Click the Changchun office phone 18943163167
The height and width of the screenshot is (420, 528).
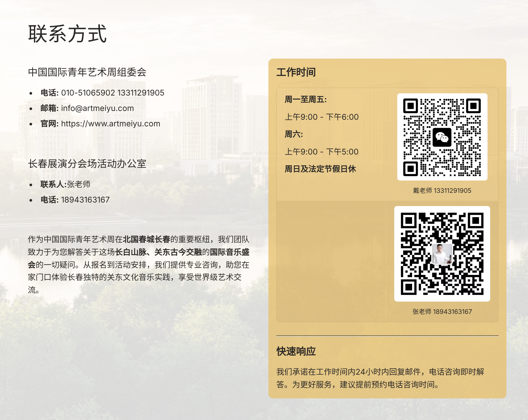tap(85, 200)
